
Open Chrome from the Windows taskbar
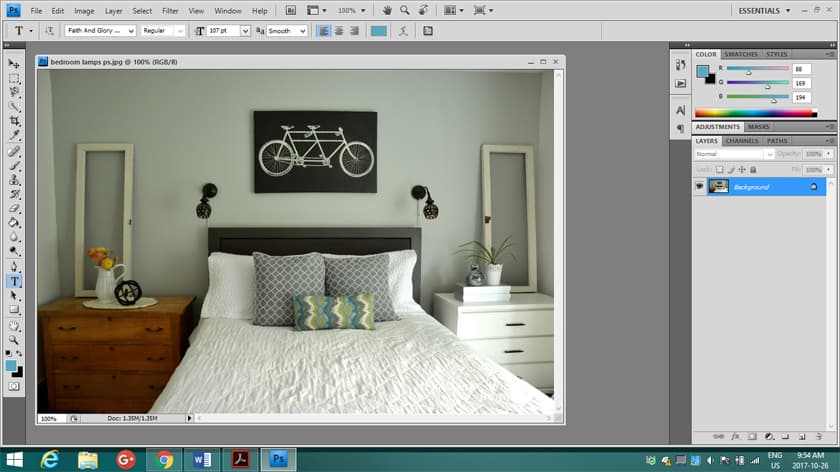tap(164, 460)
